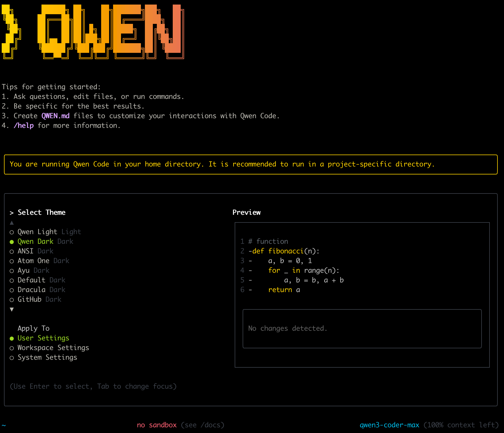The image size is (504, 433).
Task: Choose the ANSI Dark theme
Action: (32, 251)
